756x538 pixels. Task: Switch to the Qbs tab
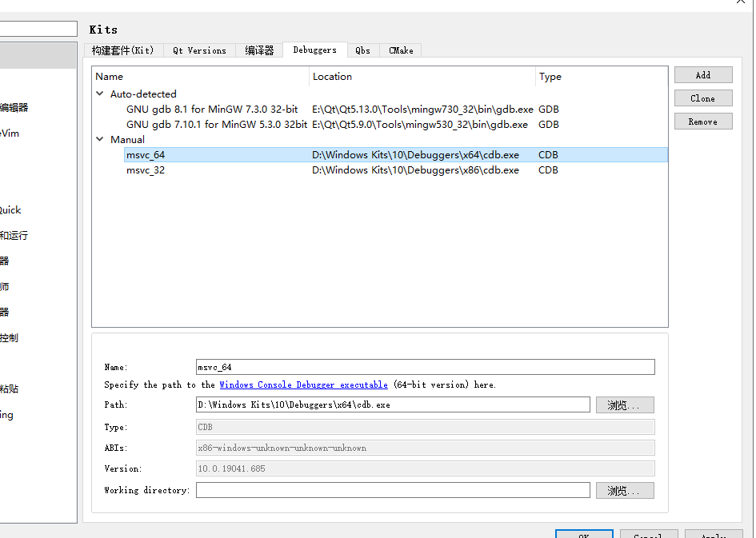click(362, 50)
